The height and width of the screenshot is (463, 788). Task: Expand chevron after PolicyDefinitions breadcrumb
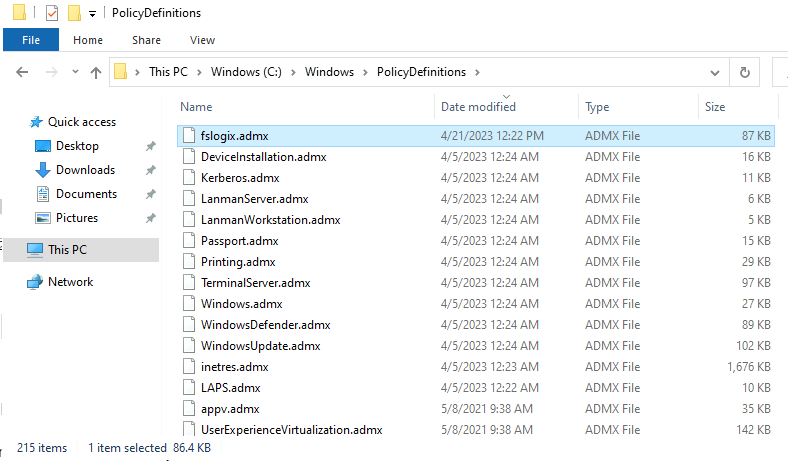coord(477,72)
